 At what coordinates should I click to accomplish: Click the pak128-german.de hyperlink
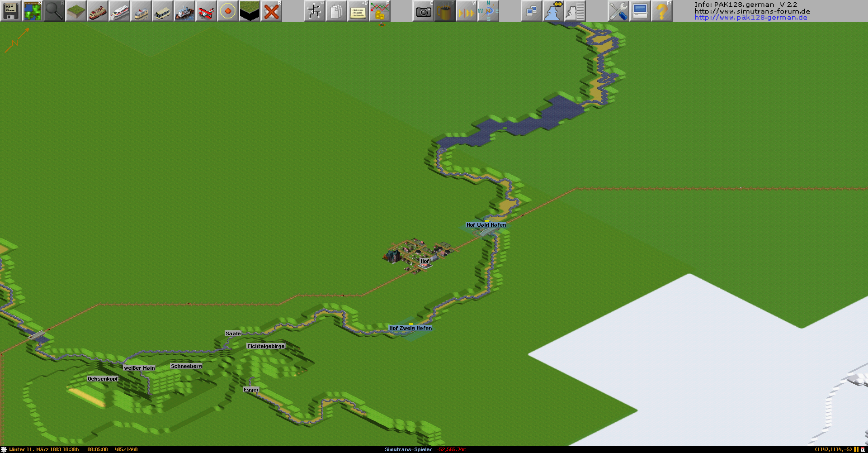pos(750,18)
